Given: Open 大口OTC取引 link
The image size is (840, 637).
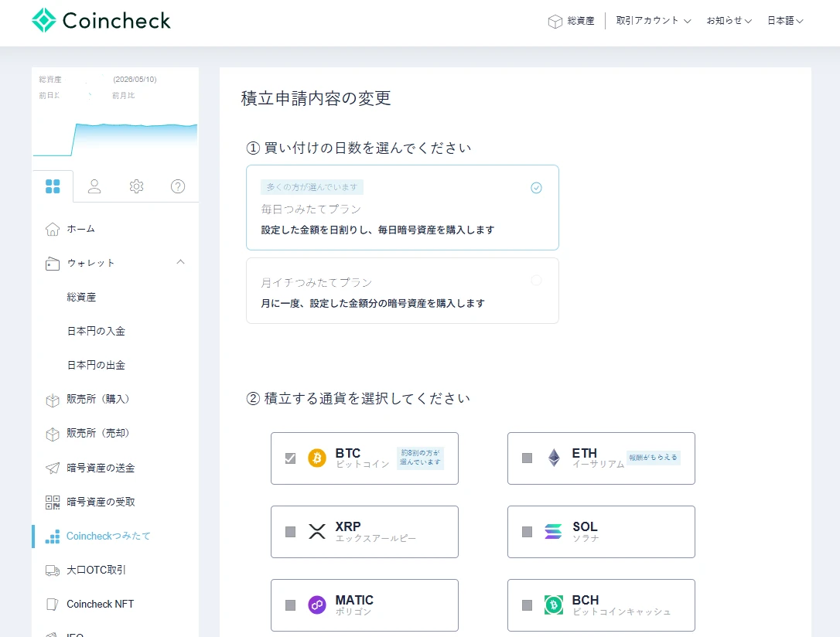Looking at the screenshot, I should [x=96, y=570].
